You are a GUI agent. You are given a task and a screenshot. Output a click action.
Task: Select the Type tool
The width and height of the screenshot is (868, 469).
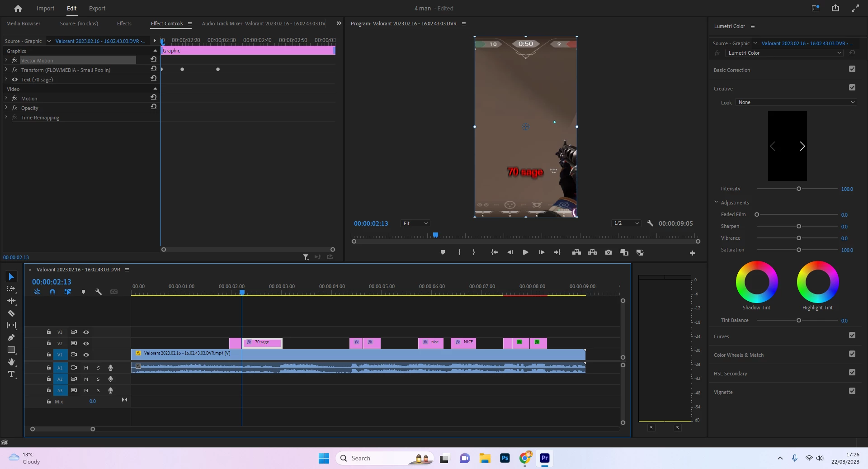[11, 374]
